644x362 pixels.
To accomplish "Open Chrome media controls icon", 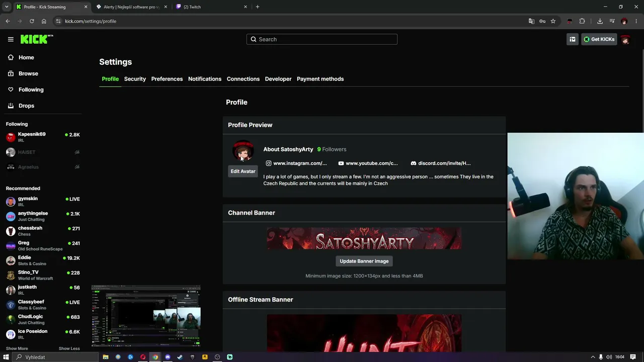I will pyautogui.click(x=612, y=21).
